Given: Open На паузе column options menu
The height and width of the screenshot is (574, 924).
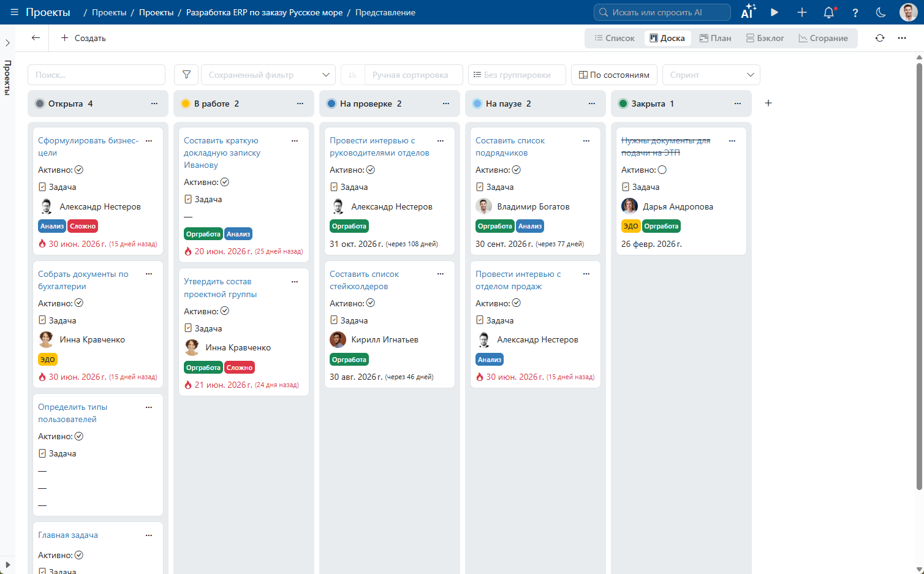Looking at the screenshot, I should pyautogui.click(x=592, y=104).
